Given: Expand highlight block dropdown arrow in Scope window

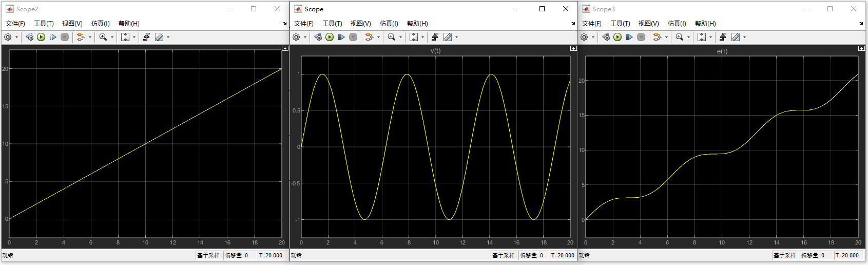Looking at the screenshot, I should click(x=378, y=37).
